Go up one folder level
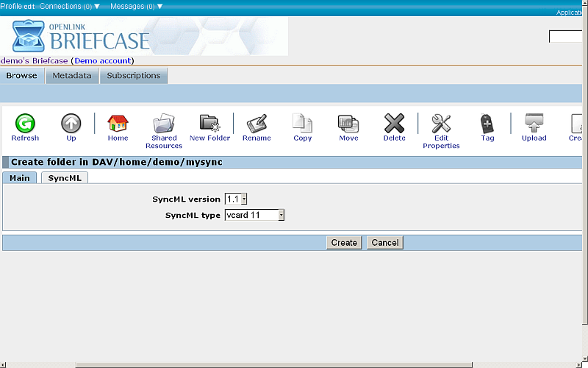Screen dimensions: 588x368 tap(71, 124)
